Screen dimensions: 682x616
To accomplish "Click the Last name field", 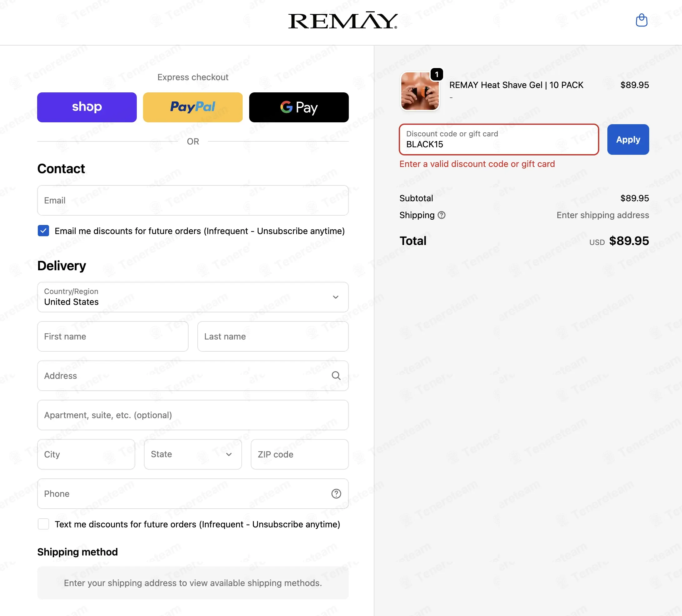I will (x=273, y=336).
